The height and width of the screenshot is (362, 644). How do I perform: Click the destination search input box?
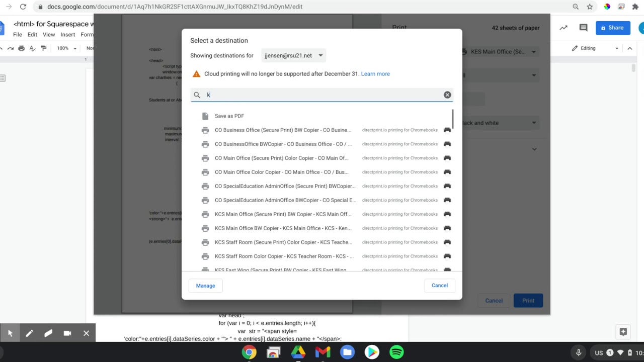click(x=322, y=95)
